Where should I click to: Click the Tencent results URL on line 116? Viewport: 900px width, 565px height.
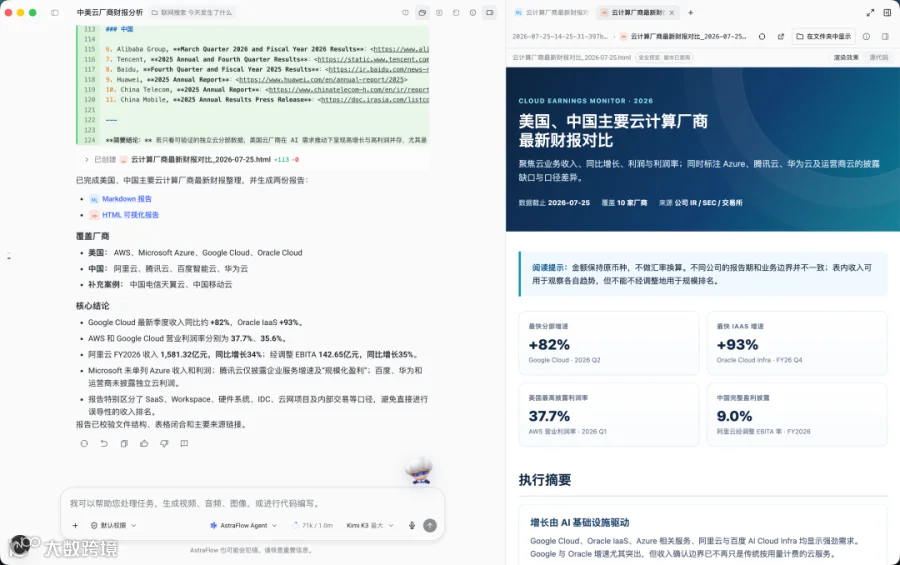(x=373, y=60)
